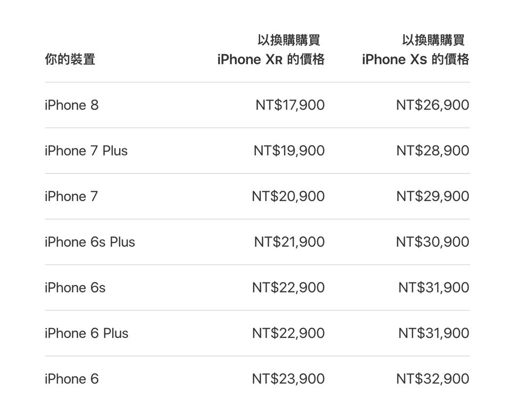Choose the iPhone 6s Plus device name
This screenshot has width=532, height=415.
90,242
